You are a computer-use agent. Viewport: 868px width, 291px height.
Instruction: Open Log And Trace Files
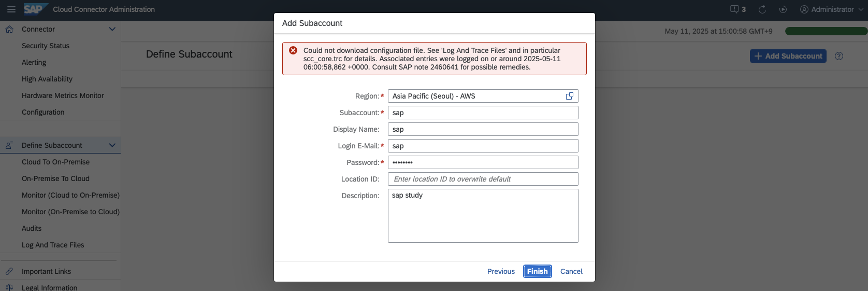pyautogui.click(x=53, y=245)
